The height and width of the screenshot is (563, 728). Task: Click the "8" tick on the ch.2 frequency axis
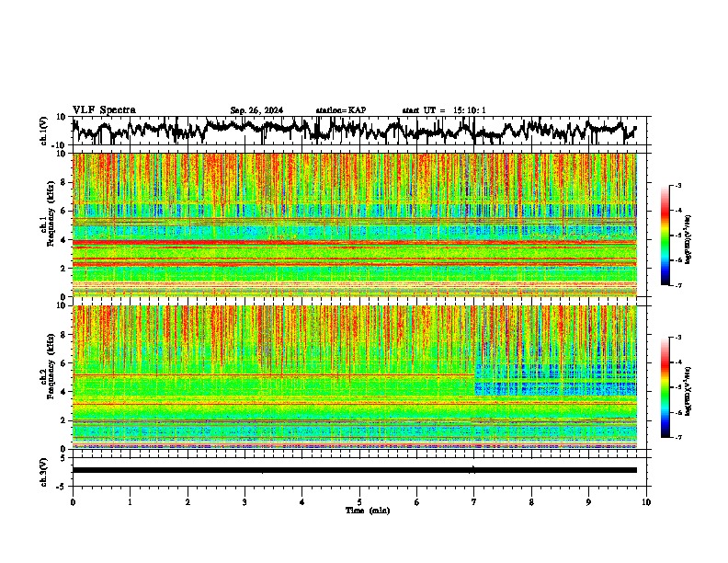[x=64, y=335]
